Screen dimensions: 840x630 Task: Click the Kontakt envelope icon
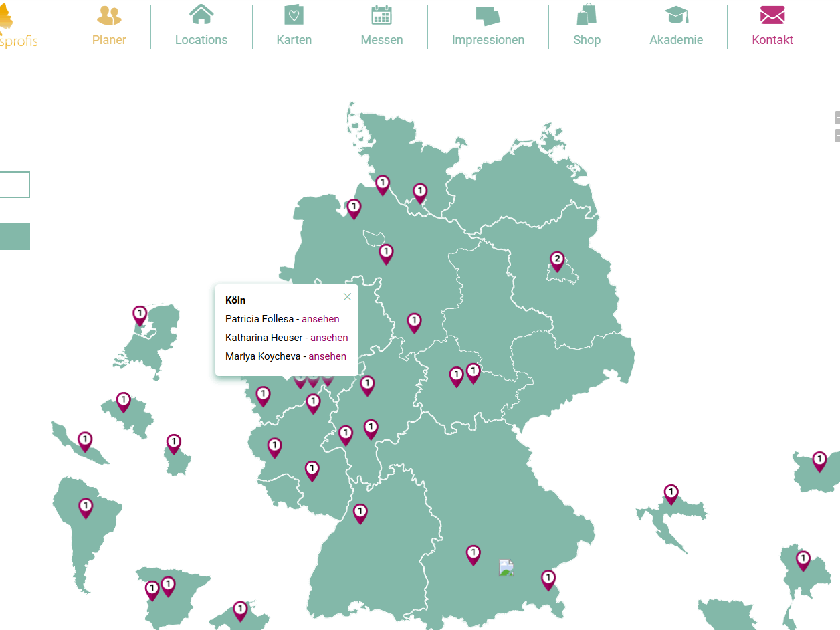[772, 15]
